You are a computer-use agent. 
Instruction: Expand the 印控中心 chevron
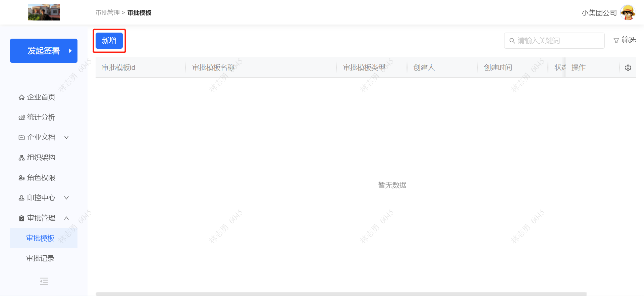[66, 198]
